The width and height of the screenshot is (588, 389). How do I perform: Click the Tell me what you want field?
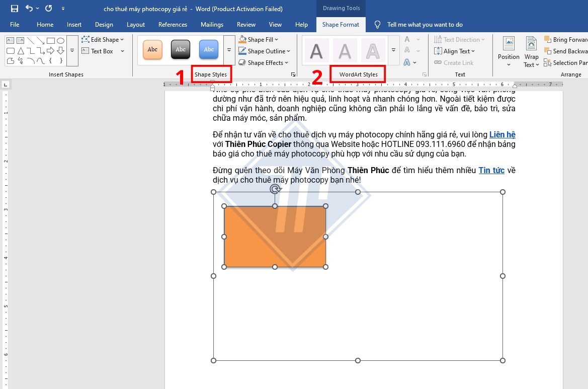(425, 24)
